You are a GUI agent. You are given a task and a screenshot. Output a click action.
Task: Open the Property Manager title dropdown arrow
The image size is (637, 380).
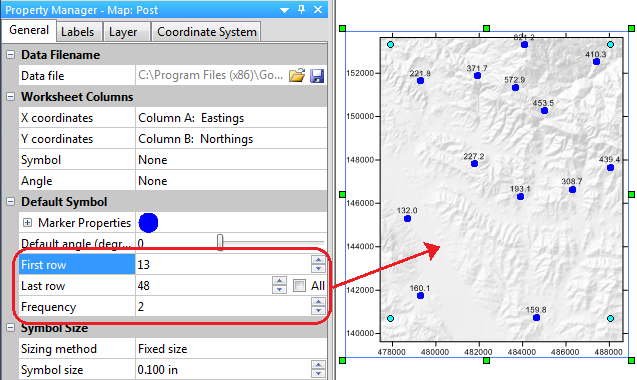click(284, 10)
